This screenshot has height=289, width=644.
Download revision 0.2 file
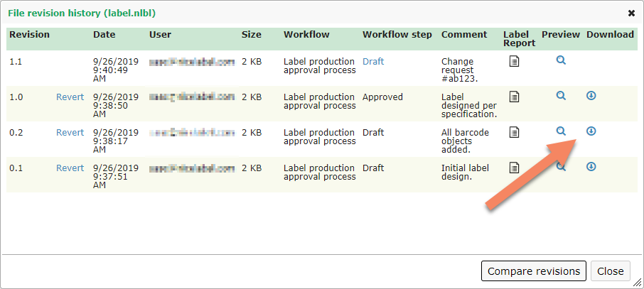coord(591,131)
